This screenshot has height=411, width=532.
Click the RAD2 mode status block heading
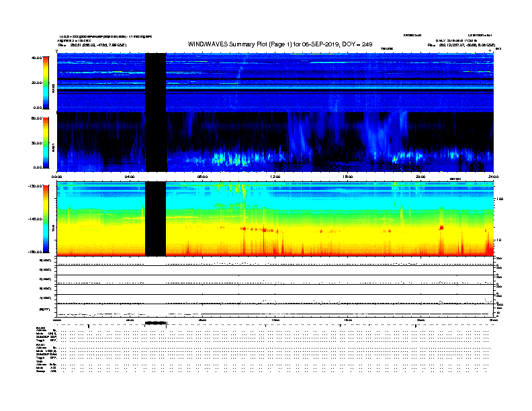point(41,328)
